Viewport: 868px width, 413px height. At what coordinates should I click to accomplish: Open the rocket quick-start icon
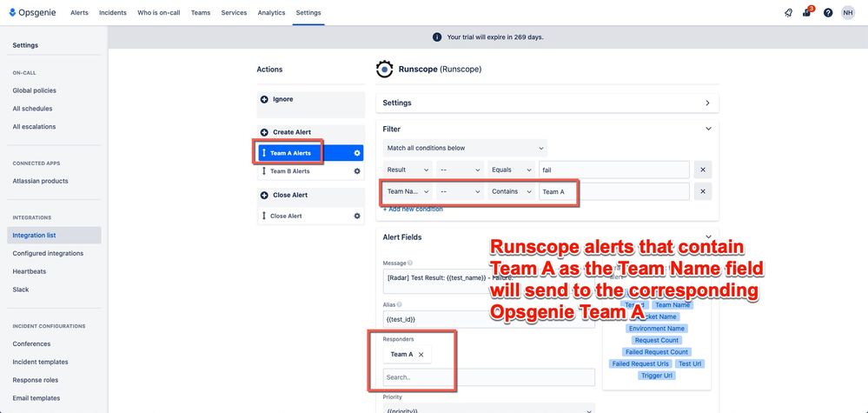pos(788,13)
